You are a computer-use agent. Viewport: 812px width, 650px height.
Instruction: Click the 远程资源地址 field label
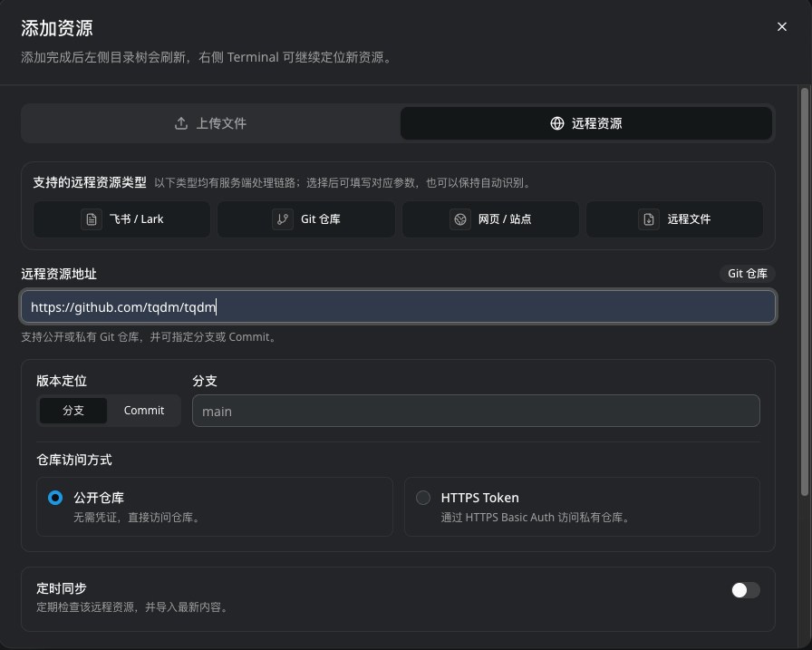pyautogui.click(x=59, y=274)
